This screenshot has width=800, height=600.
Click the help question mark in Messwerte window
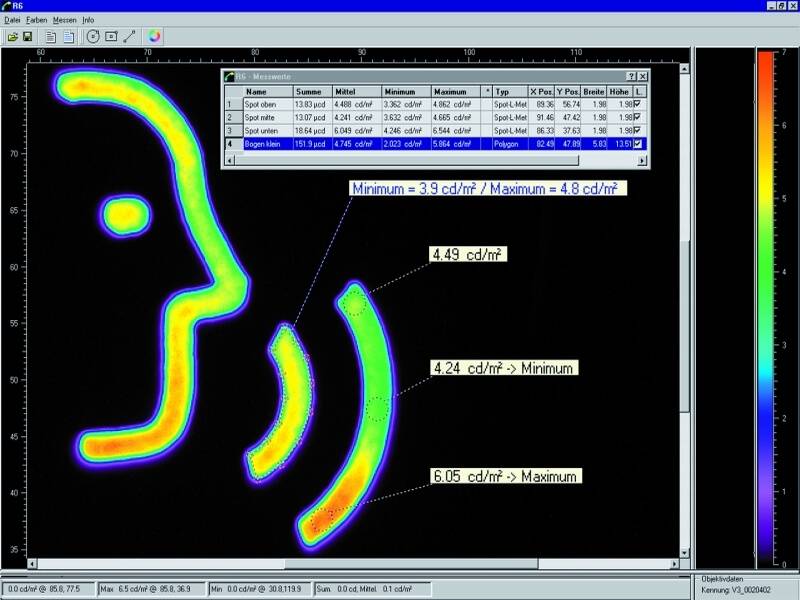(631, 76)
